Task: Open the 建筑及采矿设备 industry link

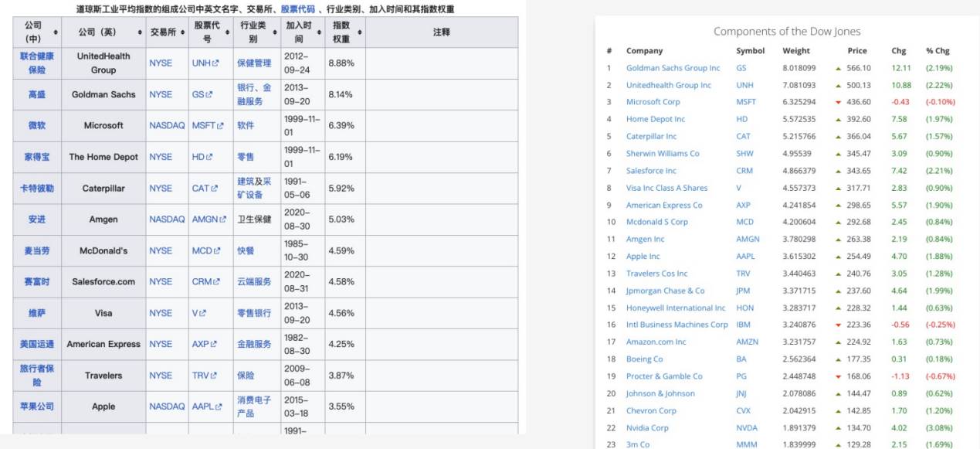Action: pos(254,189)
